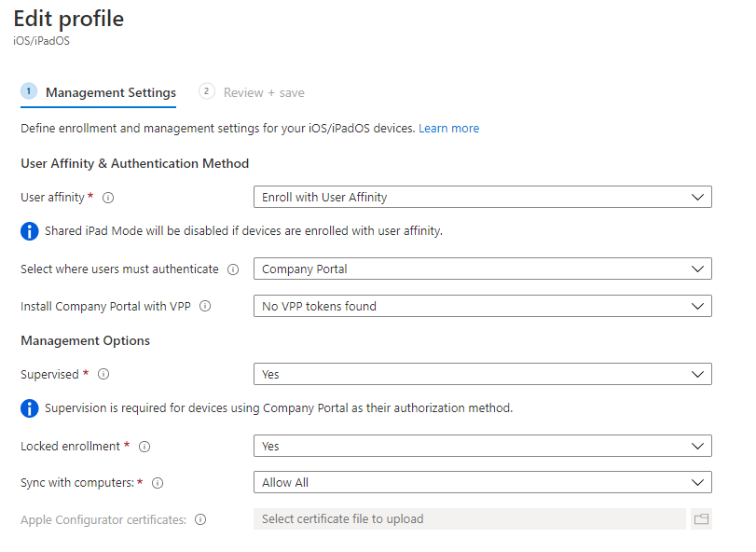This screenshot has height=552, width=756.
Task: Click the certificate file browse folder icon
Action: [701, 519]
